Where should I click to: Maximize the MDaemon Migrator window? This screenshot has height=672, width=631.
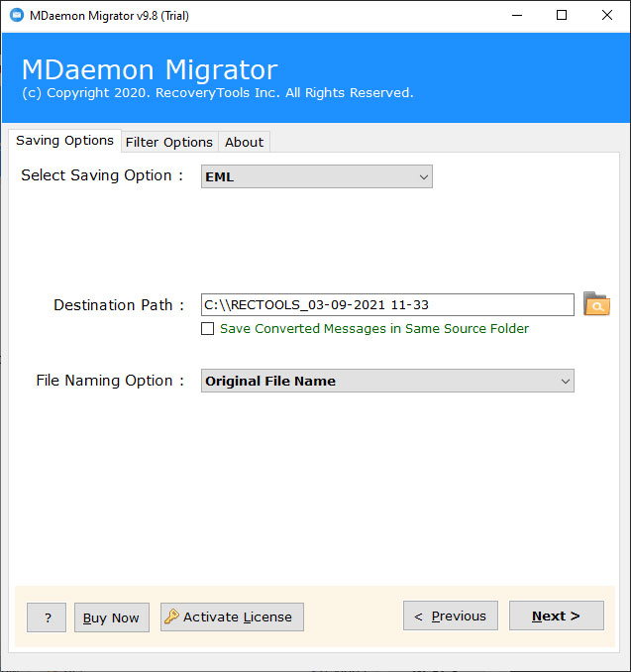[562, 16]
